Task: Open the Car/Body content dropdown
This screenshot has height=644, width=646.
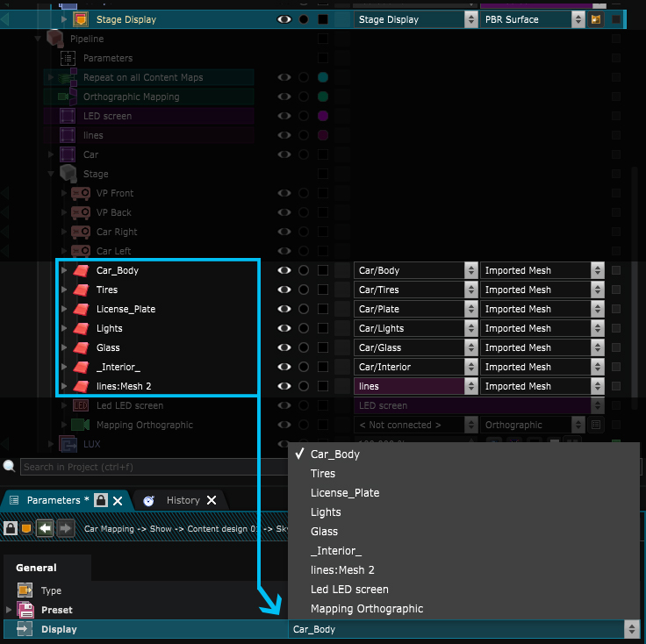Action: (x=416, y=270)
